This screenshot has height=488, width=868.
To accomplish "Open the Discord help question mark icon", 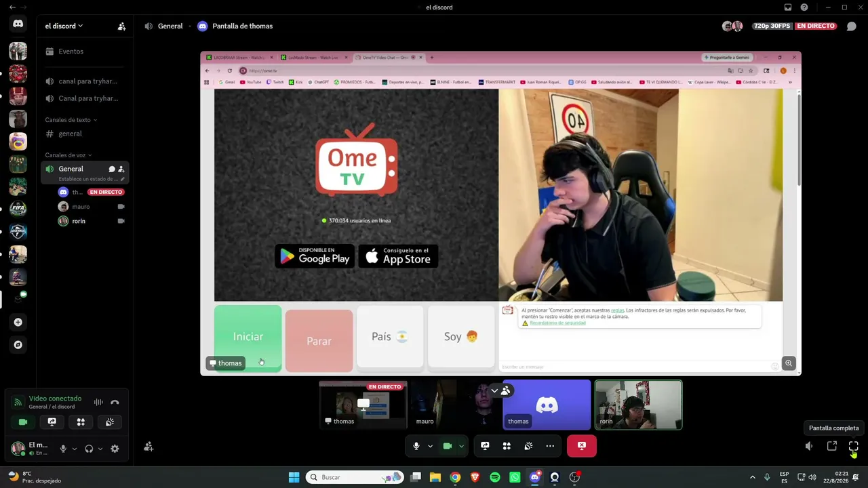I will [x=804, y=7].
